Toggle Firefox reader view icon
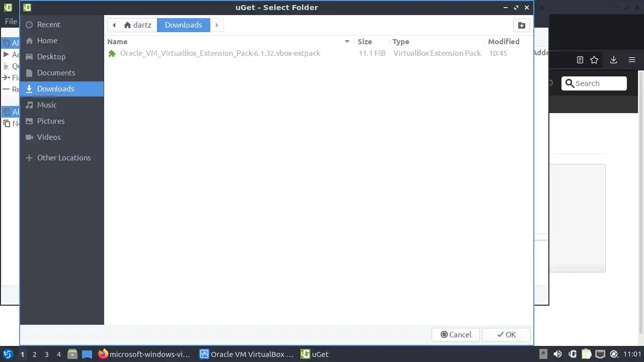The width and height of the screenshot is (644, 362). [580, 60]
